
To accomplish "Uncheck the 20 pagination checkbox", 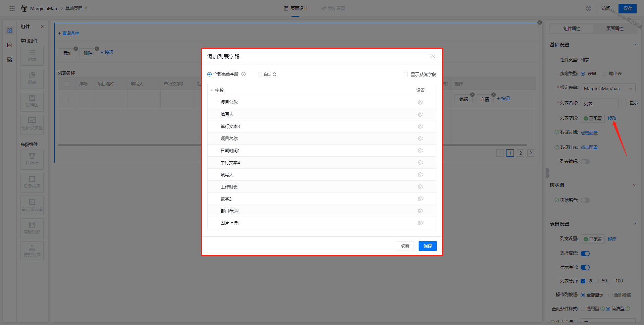I will coord(583,281).
